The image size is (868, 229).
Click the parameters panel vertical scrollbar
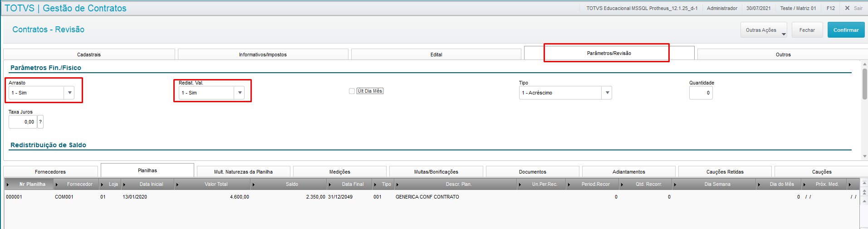pyautogui.click(x=865, y=84)
